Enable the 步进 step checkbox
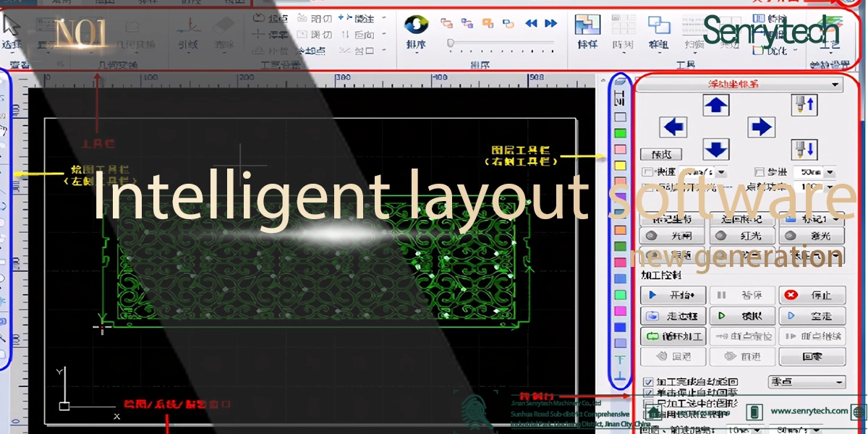 pyautogui.click(x=759, y=172)
